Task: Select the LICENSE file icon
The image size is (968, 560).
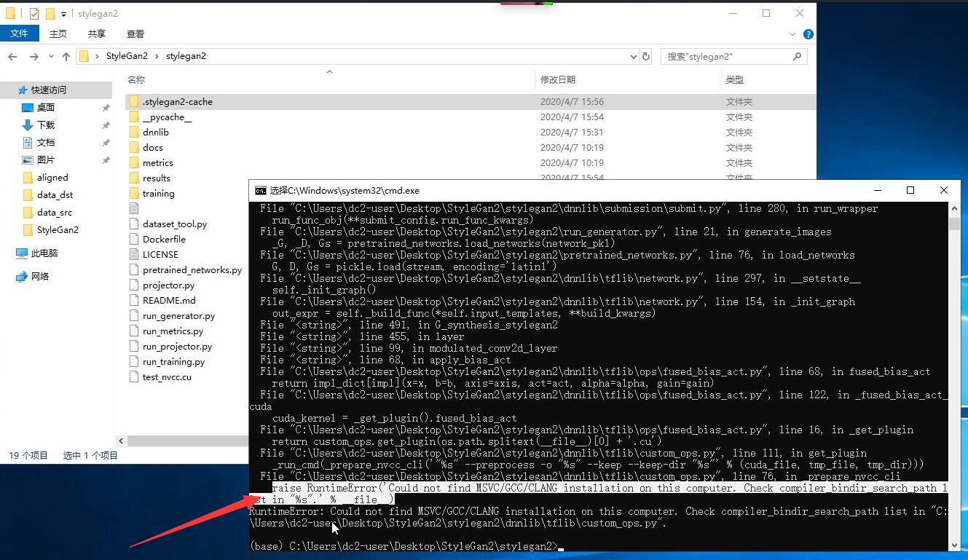Action: pos(133,255)
